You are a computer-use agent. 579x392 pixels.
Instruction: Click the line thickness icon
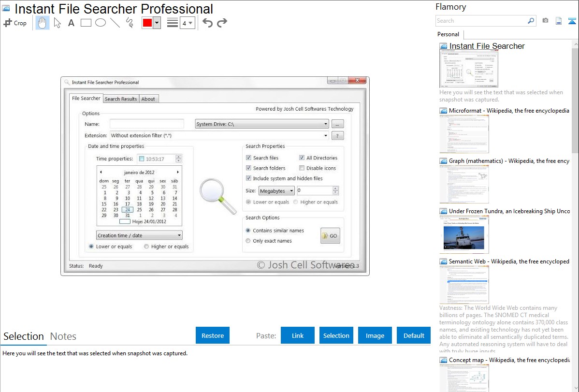tap(173, 23)
